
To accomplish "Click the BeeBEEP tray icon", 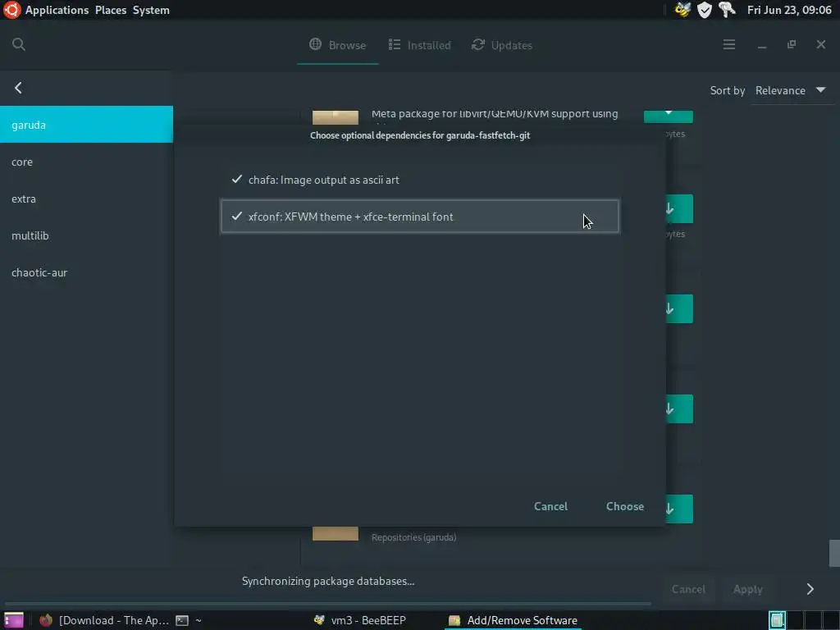I will click(682, 10).
